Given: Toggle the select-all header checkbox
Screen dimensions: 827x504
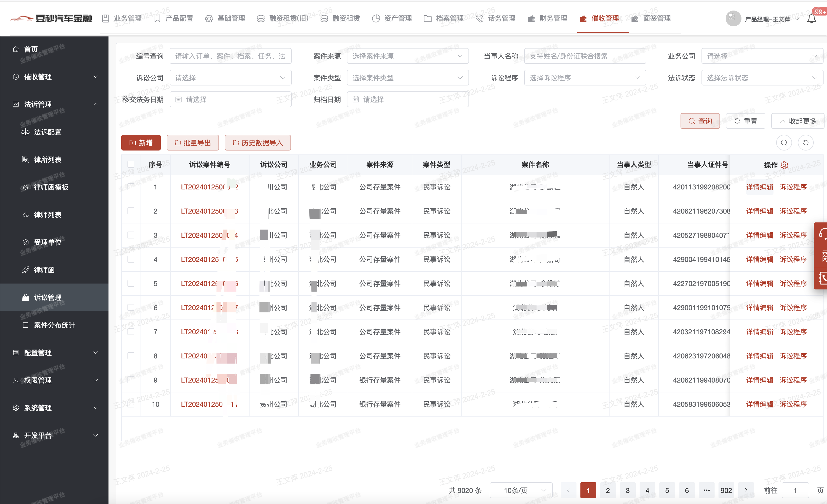Looking at the screenshot, I should tap(131, 164).
